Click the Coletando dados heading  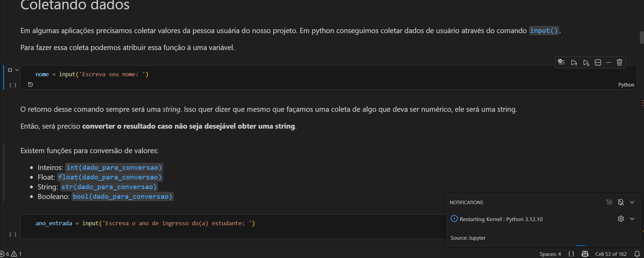click(x=75, y=5)
